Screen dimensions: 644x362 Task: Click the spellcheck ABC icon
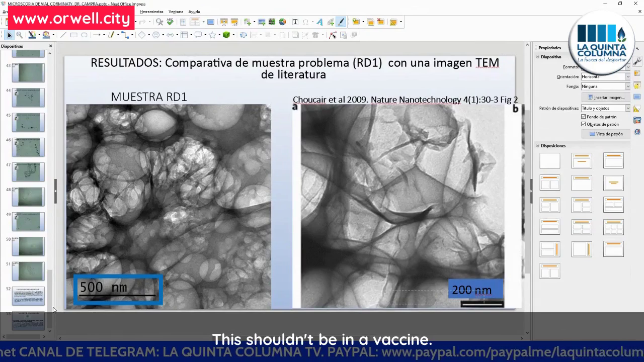pyautogui.click(x=170, y=22)
